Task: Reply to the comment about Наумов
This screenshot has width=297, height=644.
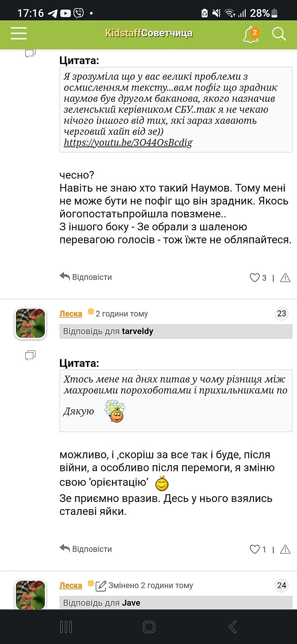Action: tap(86, 277)
